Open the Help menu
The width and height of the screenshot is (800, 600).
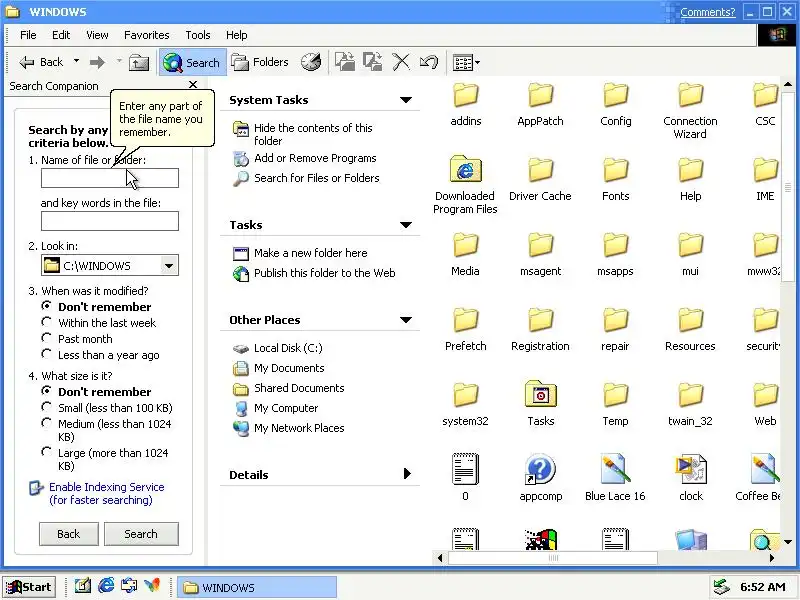point(236,35)
